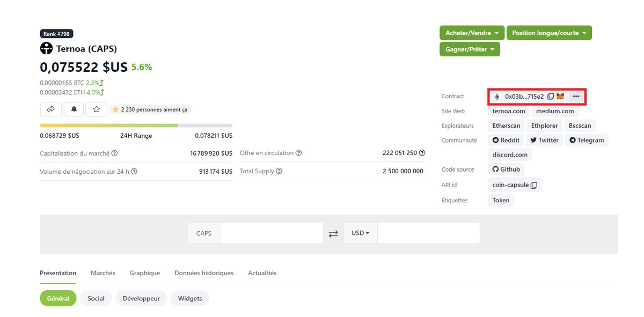Select the Développeur pill
Viewport: 644px width, 317px height.
click(x=141, y=298)
